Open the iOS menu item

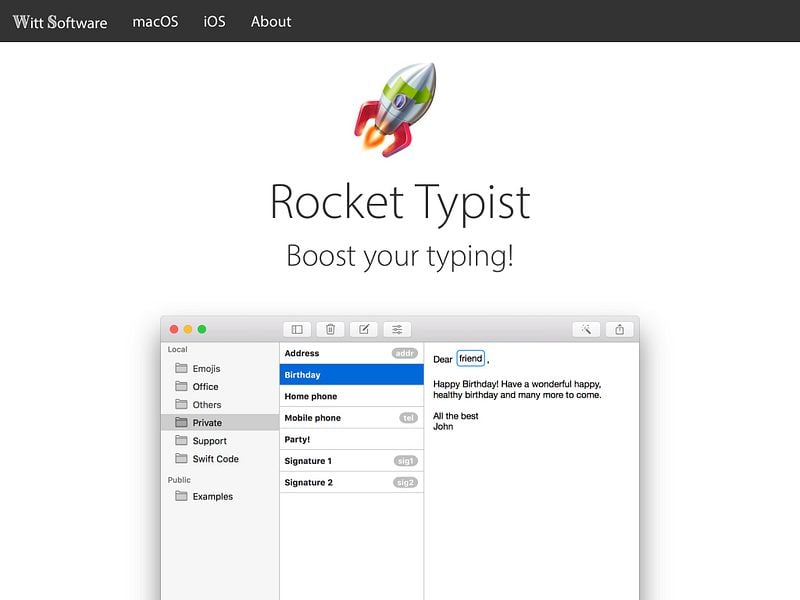[x=214, y=22]
